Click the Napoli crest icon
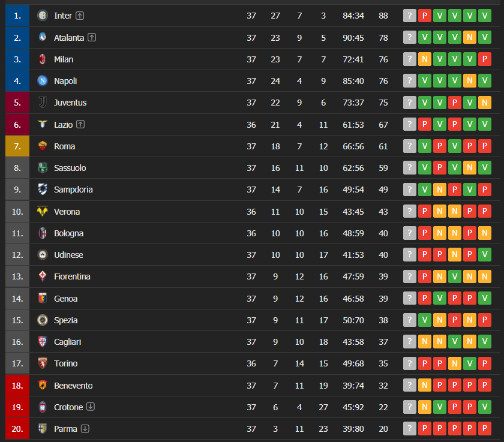Image resolution: width=504 pixels, height=442 pixels. tap(43, 81)
